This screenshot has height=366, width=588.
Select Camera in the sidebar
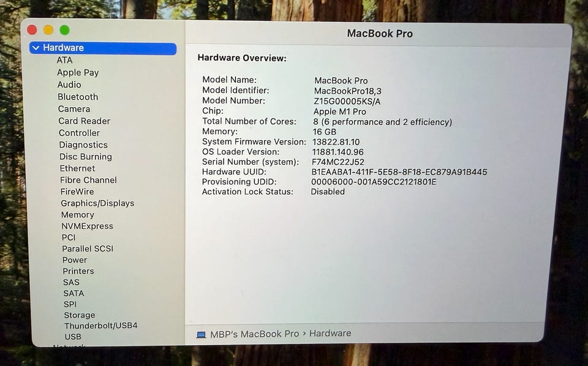click(x=74, y=109)
